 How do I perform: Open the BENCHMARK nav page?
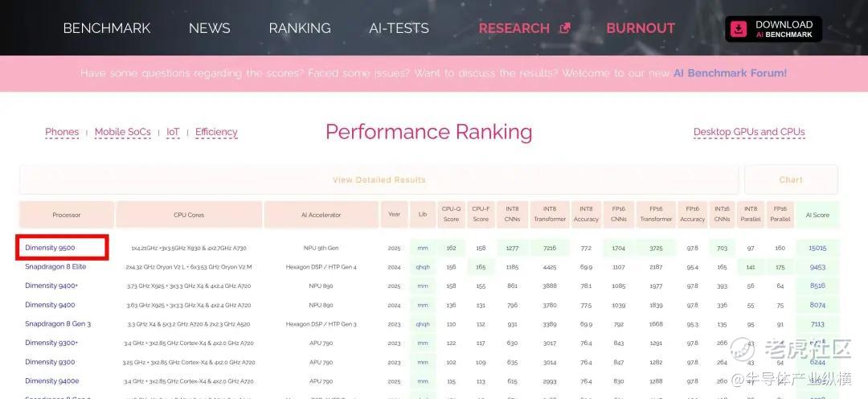click(107, 28)
